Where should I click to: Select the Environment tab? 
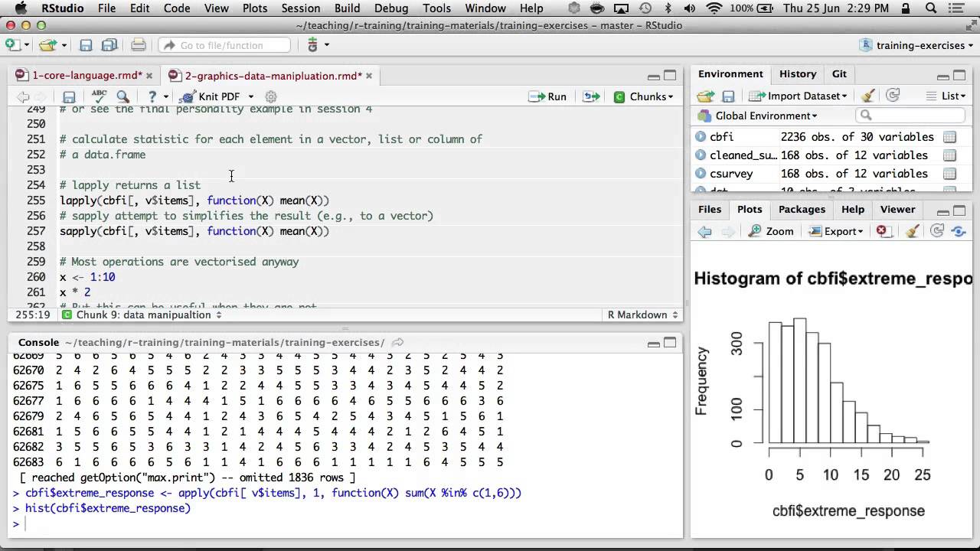coord(730,74)
